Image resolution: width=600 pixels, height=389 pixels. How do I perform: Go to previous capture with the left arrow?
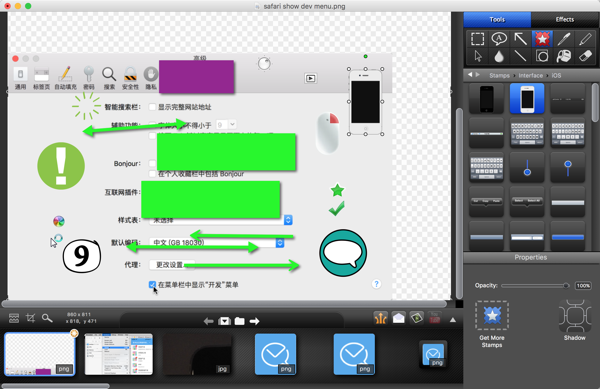[209, 321]
